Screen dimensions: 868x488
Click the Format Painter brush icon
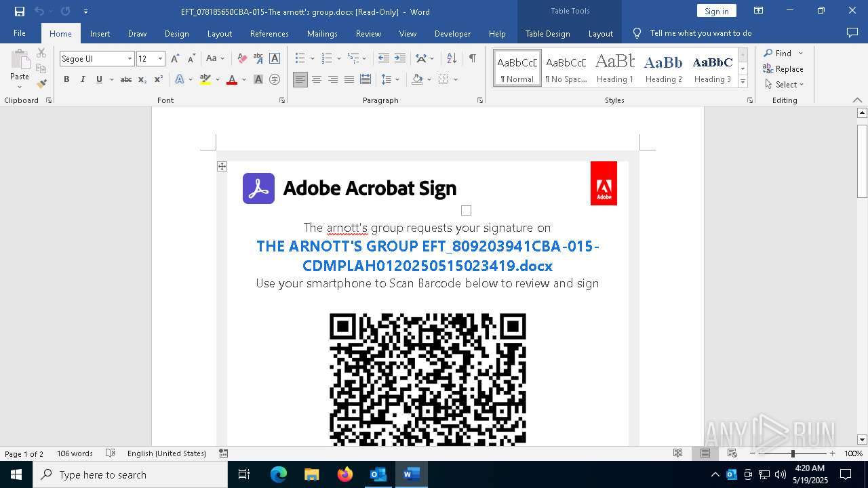tap(41, 84)
